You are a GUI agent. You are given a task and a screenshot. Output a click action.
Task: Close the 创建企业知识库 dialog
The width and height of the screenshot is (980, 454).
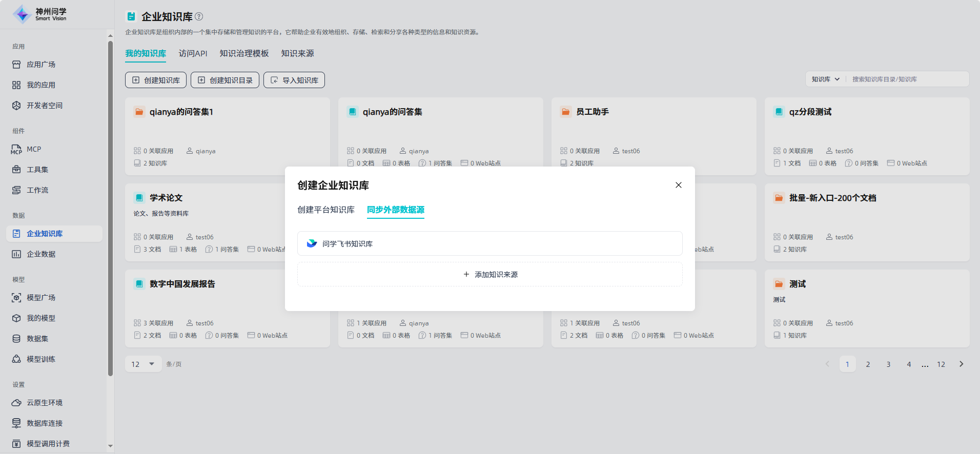pos(678,185)
